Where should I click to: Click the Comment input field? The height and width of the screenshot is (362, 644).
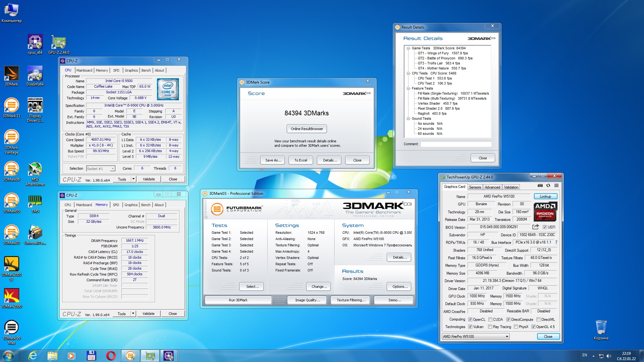pyautogui.click(x=456, y=144)
